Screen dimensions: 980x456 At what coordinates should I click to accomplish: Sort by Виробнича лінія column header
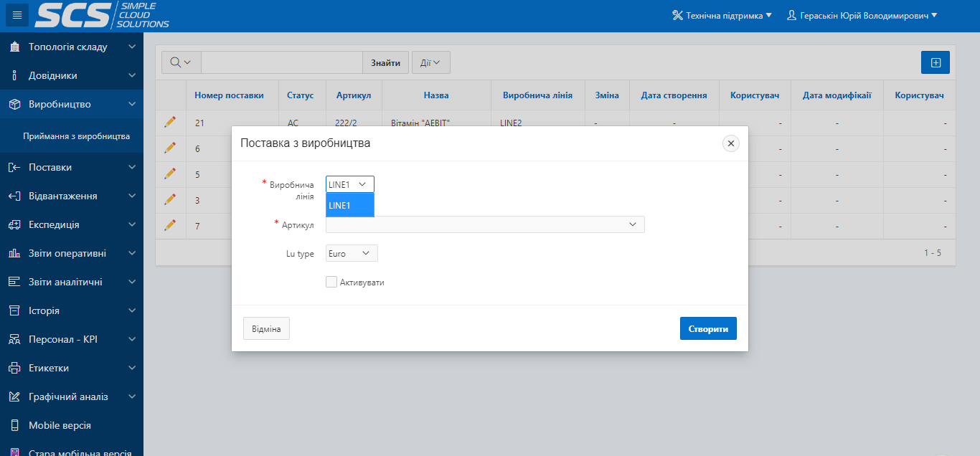coord(537,95)
